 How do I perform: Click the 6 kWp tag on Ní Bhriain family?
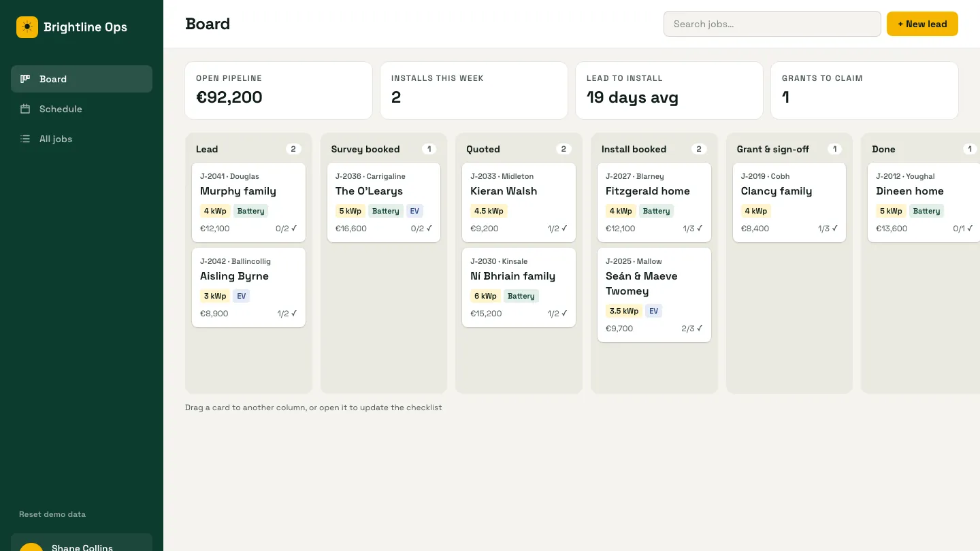tap(485, 296)
